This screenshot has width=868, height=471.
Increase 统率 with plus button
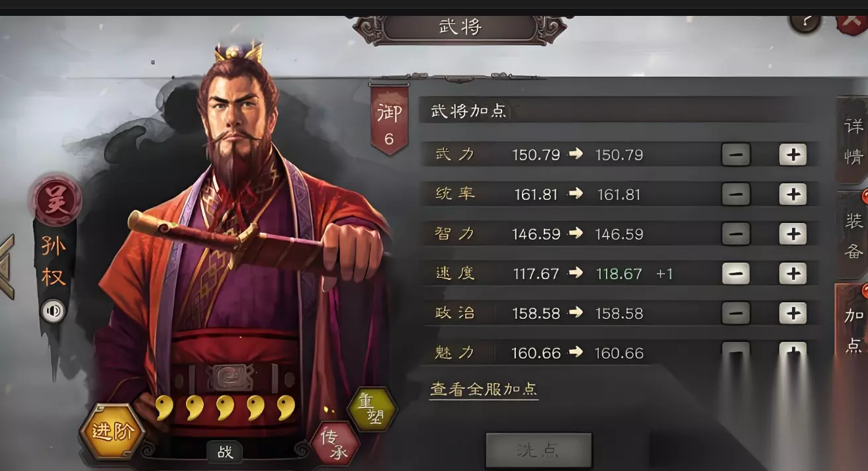[793, 194]
